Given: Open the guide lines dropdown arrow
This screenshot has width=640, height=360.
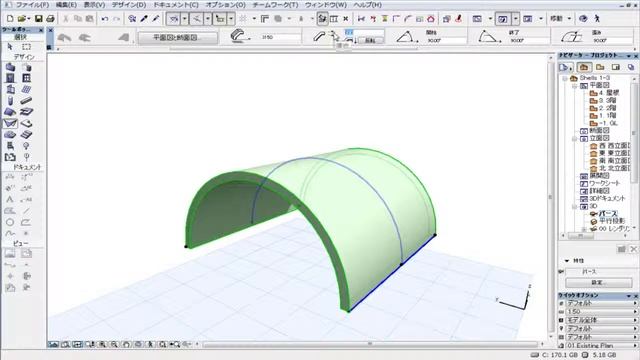Looking at the screenshot, I should point(184,19).
